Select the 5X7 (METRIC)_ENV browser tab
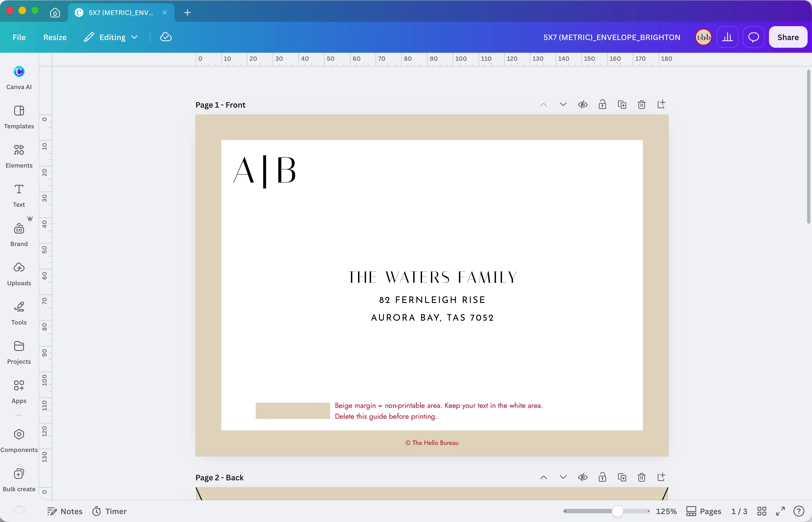The width and height of the screenshot is (812, 522). (121, 13)
